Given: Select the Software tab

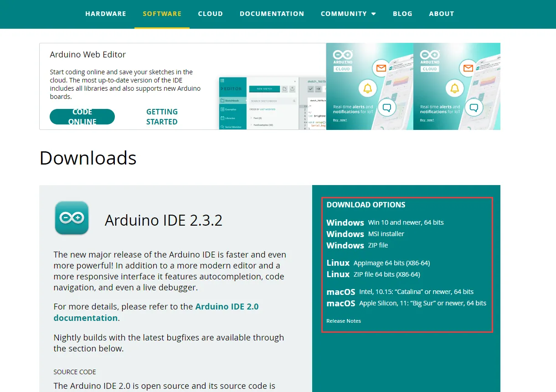Looking at the screenshot, I should pos(162,14).
